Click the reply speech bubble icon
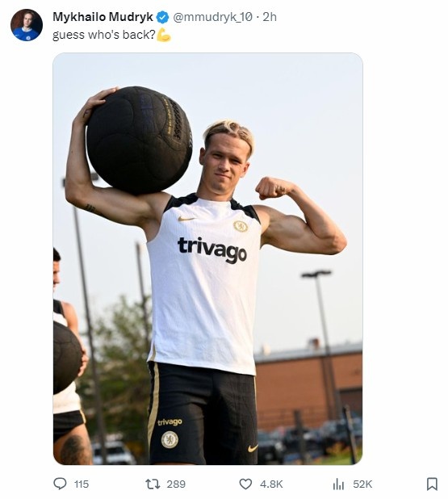 click(x=60, y=484)
